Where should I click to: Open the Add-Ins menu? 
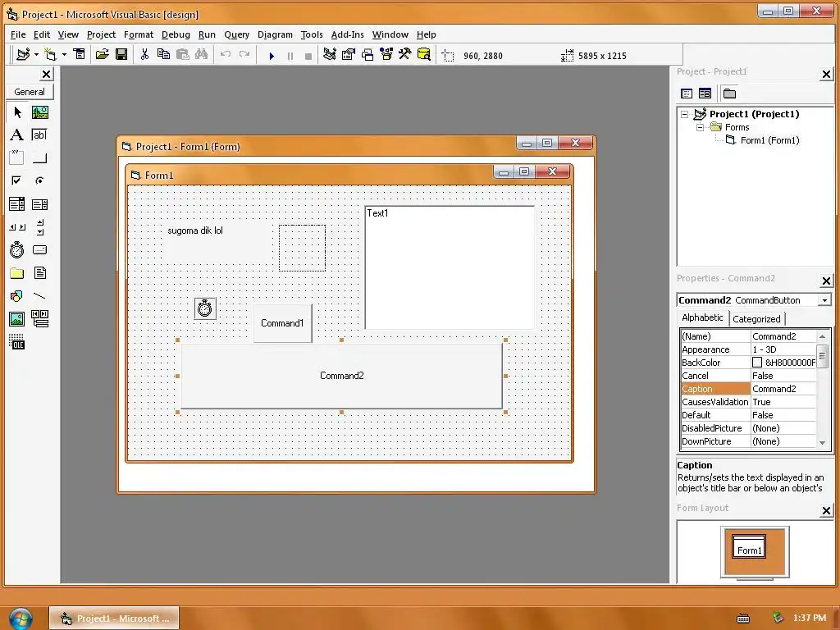[347, 34]
